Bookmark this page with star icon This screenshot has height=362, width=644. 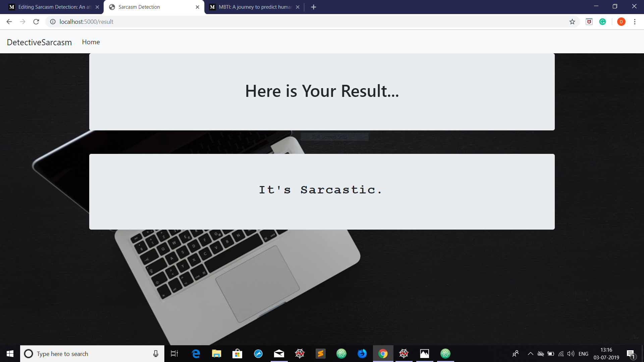(x=572, y=22)
